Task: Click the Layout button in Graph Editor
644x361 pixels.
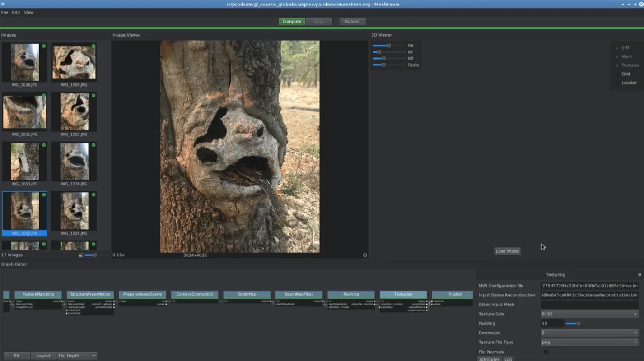Action: coord(43,356)
